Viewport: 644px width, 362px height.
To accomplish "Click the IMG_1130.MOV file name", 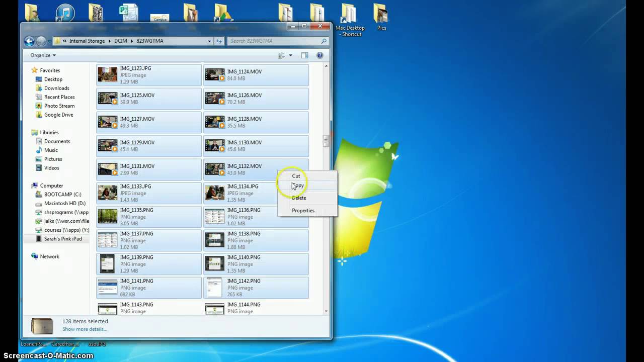I will coord(244,143).
